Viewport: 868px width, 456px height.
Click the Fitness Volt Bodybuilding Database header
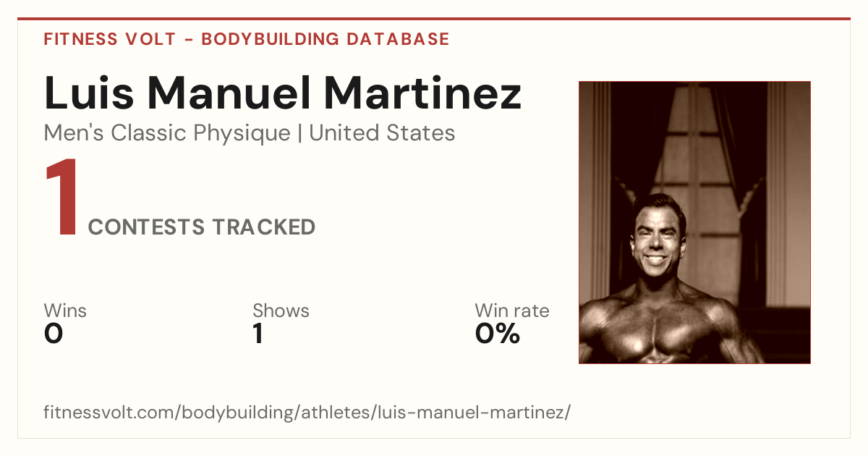point(247,39)
